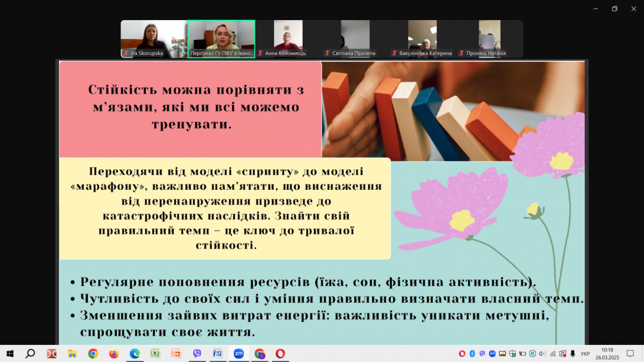Viewport: 644px width, 362px height.
Task: Click the bullet 'Чутливість до своїх сил'
Action: coord(332,299)
